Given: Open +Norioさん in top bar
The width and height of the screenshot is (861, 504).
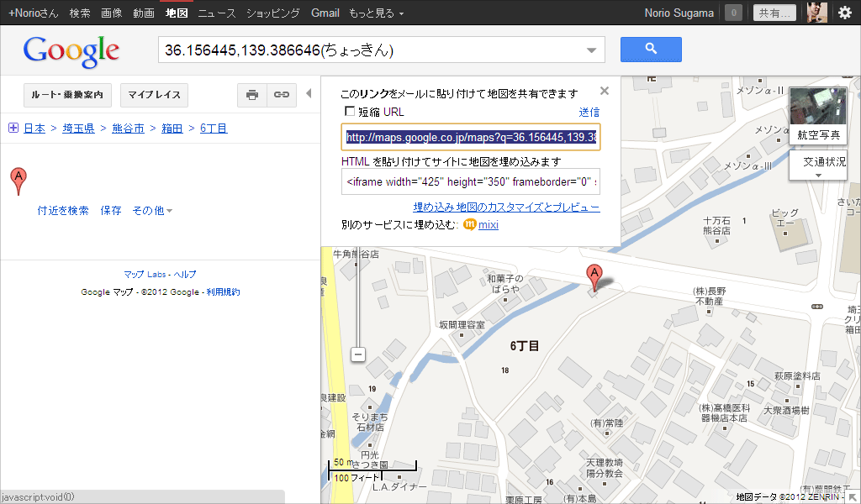Looking at the screenshot, I should [33, 13].
